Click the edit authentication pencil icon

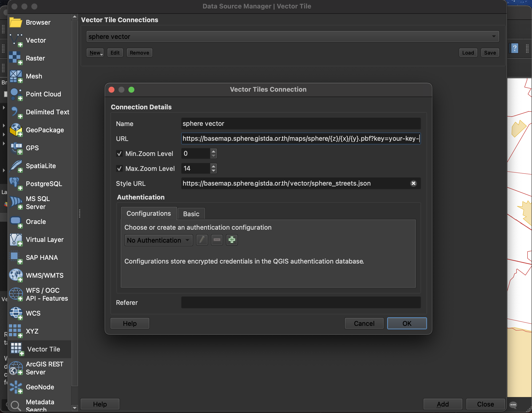(x=202, y=240)
